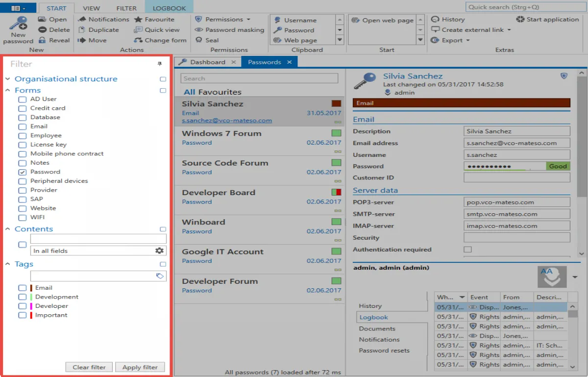
Task: Collapse the Forms filter section
Action: tap(8, 90)
